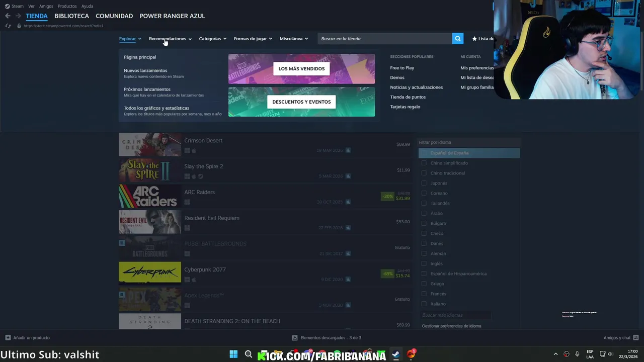The width and height of the screenshot is (644, 362).
Task: Open the Ver menu
Action: (x=31, y=6)
